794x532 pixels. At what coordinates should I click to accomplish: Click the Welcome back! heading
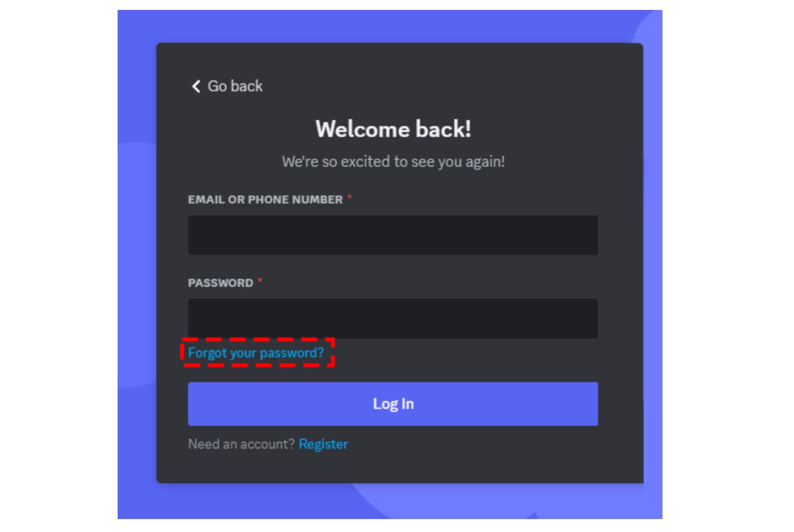click(x=393, y=129)
